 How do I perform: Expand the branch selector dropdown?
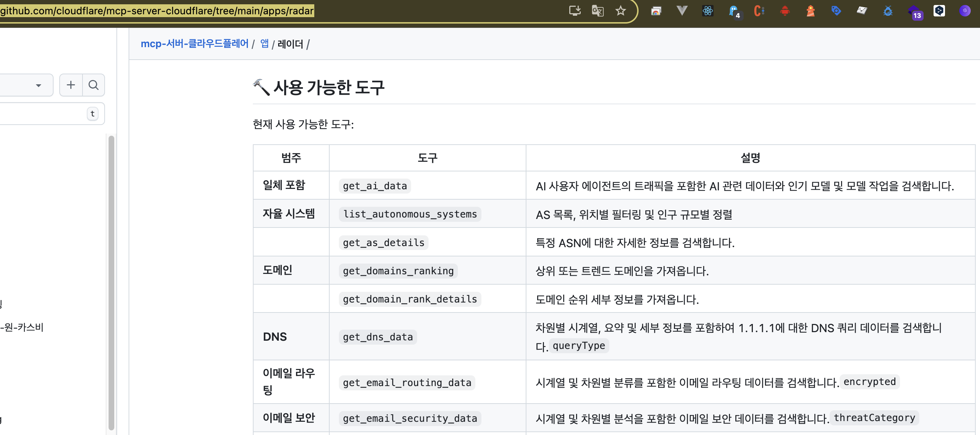point(38,85)
